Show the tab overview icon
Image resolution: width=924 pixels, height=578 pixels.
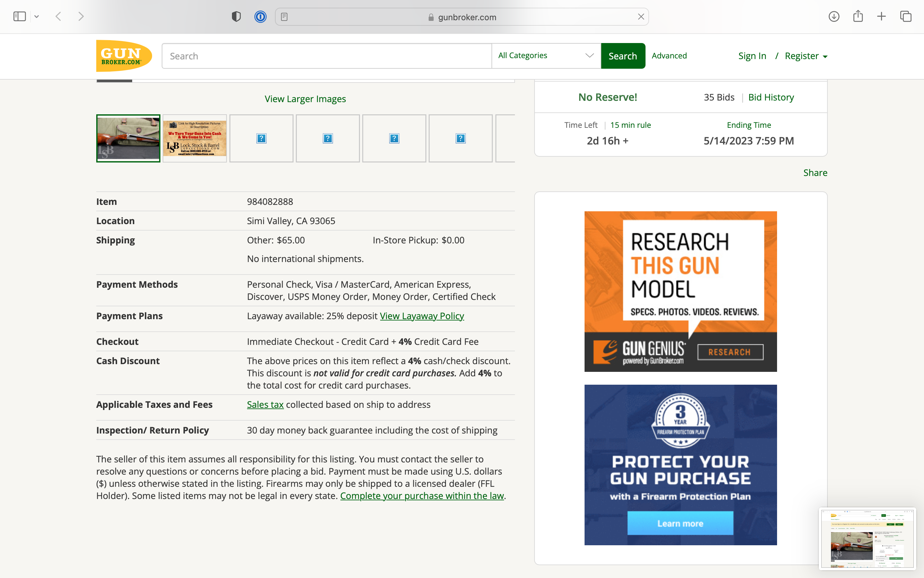click(906, 16)
